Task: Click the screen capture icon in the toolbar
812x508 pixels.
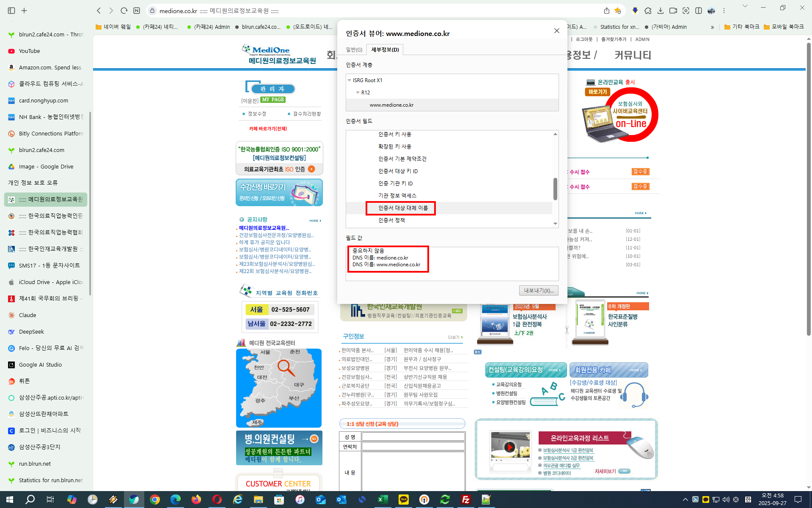Action: click(686, 11)
